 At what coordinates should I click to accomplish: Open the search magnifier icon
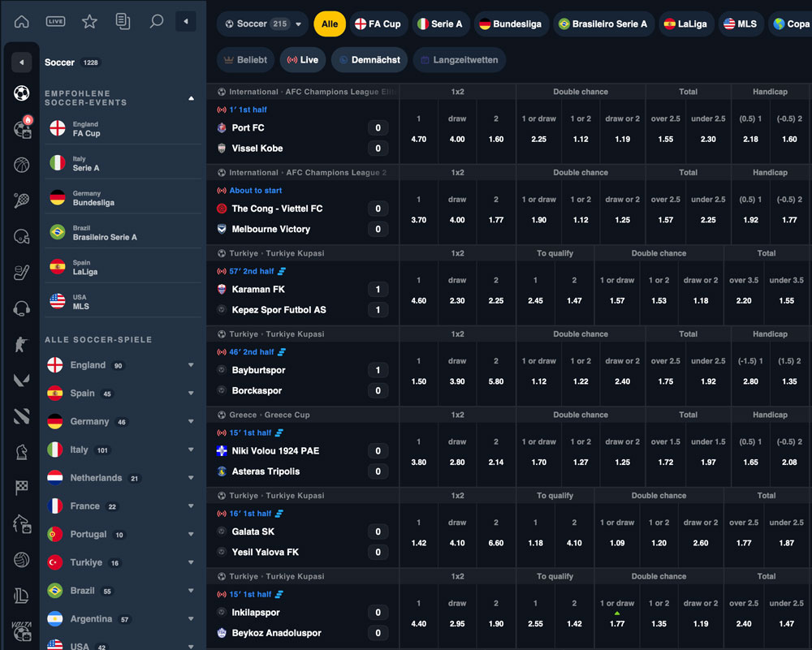[x=157, y=22]
